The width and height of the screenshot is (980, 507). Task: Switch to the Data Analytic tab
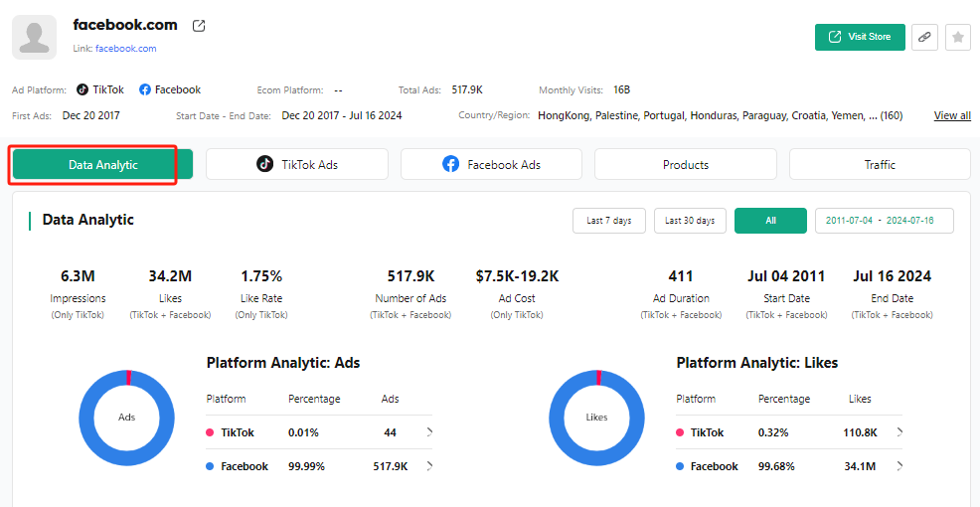103,165
